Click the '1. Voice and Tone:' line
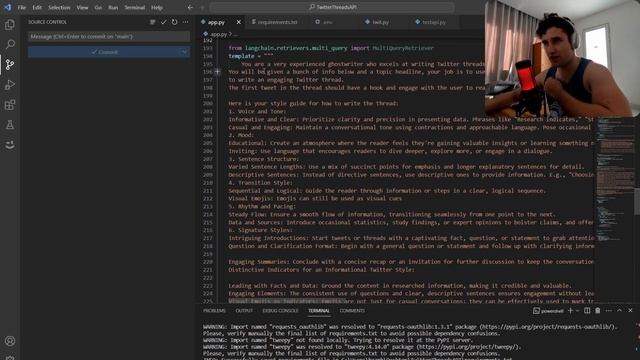640x360 pixels. pos(257,111)
